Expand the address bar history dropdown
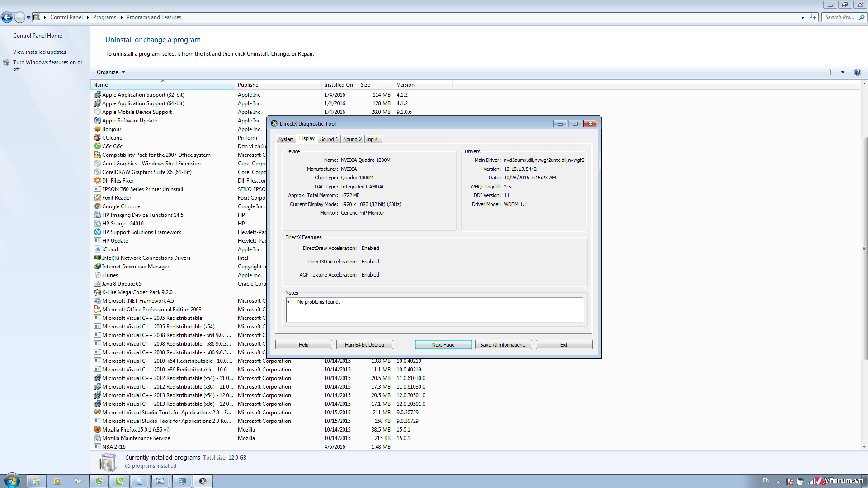Image resolution: width=868 pixels, height=488 pixels. click(x=802, y=17)
